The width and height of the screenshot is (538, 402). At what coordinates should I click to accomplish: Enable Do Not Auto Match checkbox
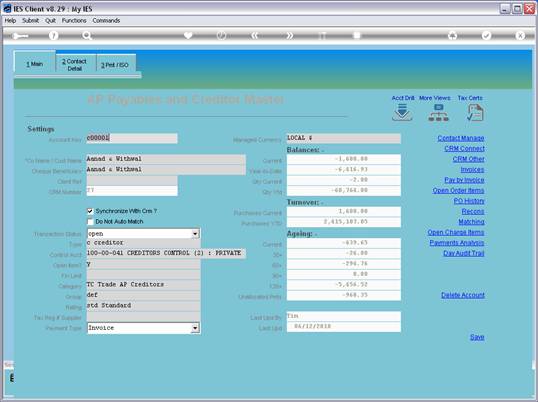click(90, 222)
